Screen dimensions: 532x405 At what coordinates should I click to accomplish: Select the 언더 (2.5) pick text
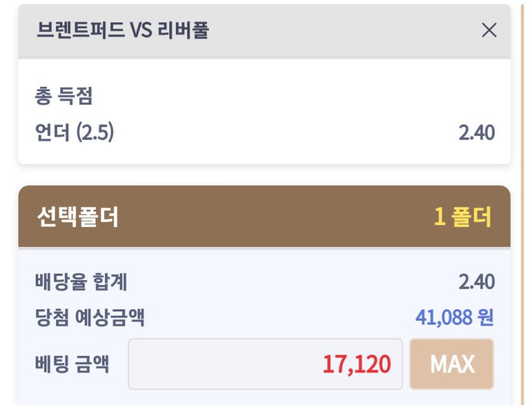(x=74, y=133)
